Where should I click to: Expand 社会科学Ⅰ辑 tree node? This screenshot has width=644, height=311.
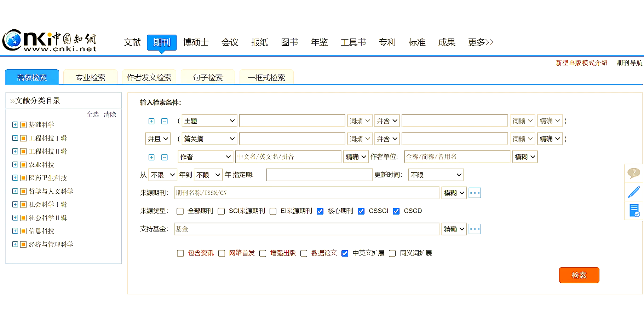(15, 204)
